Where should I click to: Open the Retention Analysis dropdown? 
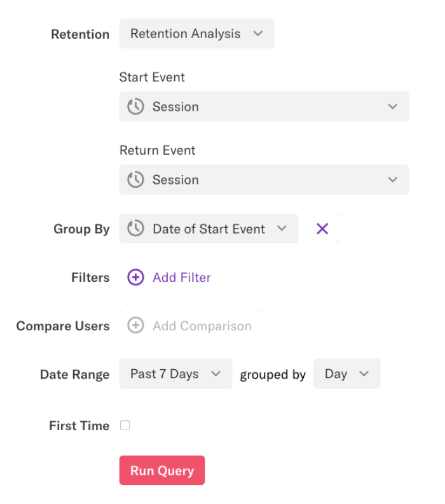pyautogui.click(x=197, y=34)
